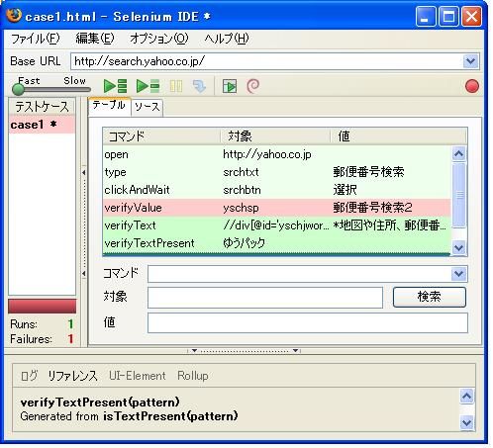Click the 値 column header
The image size is (493, 448).
(x=399, y=136)
